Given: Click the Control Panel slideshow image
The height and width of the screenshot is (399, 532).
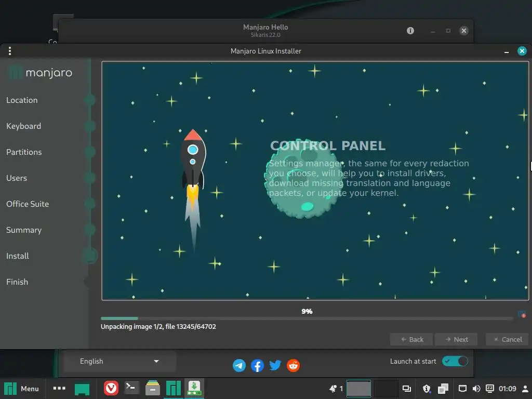Looking at the screenshot, I should 315,181.
